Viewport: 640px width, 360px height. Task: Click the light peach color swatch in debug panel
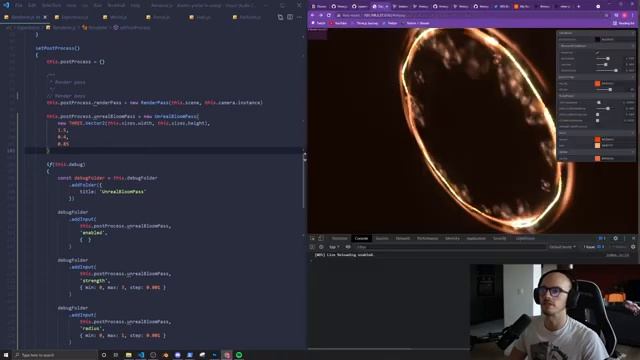click(x=598, y=145)
